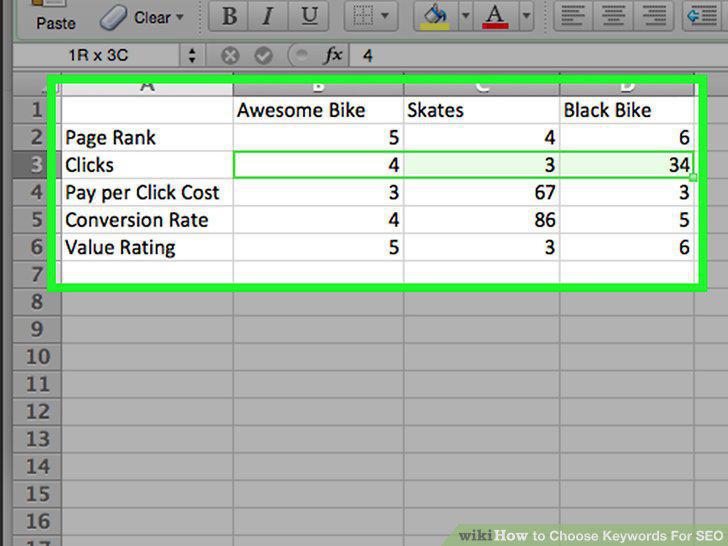Align text left

572,16
